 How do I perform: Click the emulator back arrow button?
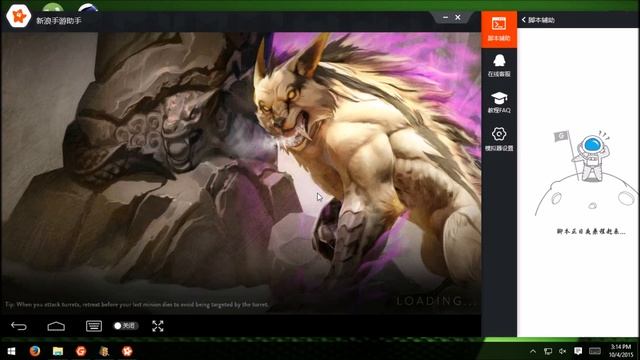(x=19, y=326)
